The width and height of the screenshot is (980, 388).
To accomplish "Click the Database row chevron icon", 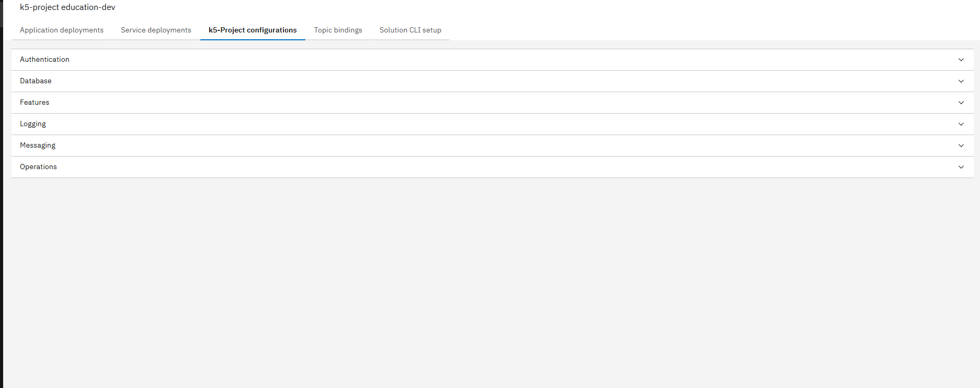I will tap(961, 81).
